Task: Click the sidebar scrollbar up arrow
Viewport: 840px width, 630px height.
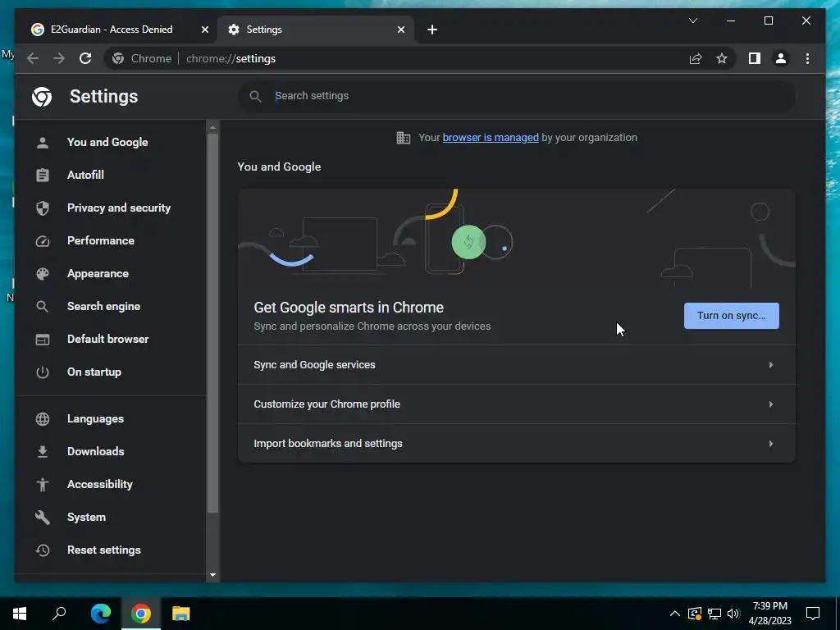Action: click(212, 127)
